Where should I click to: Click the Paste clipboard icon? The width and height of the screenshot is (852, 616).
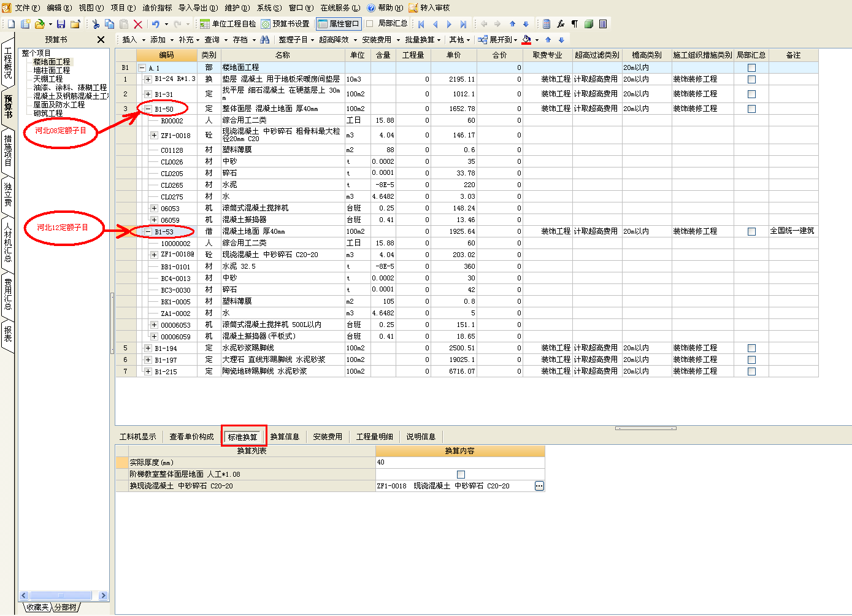point(124,24)
